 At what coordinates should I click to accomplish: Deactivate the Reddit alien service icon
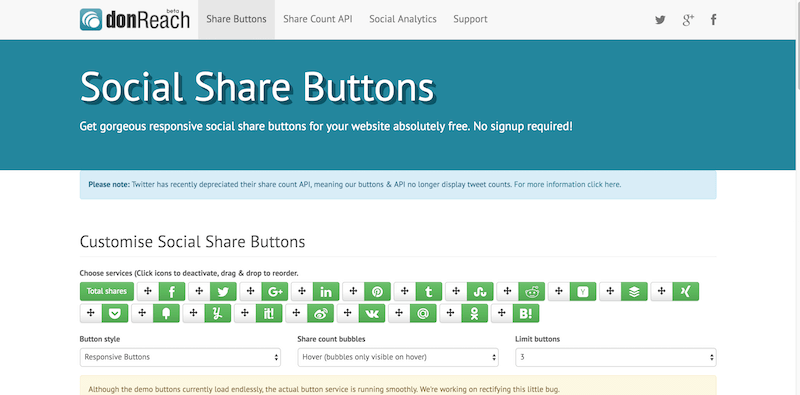point(532,291)
